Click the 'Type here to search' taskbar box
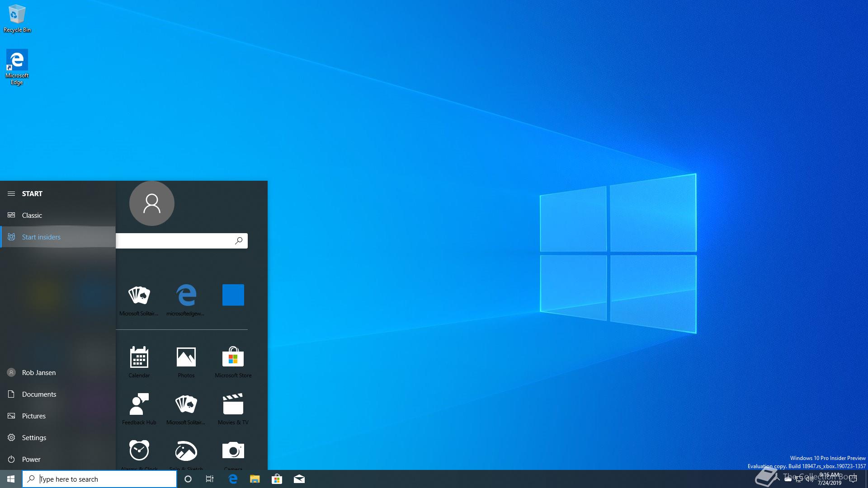 coord(99,479)
